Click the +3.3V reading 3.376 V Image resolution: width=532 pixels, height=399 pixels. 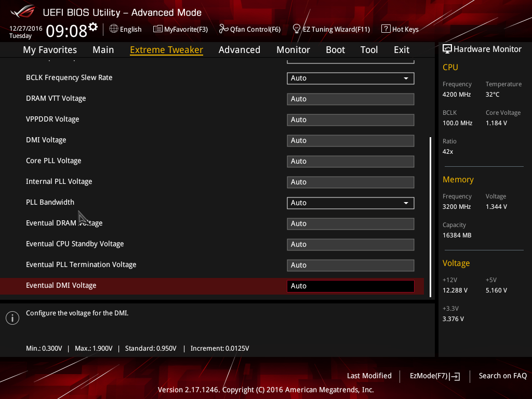coord(453,319)
